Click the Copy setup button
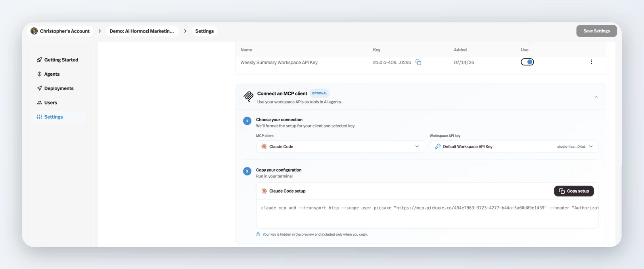 (x=574, y=191)
